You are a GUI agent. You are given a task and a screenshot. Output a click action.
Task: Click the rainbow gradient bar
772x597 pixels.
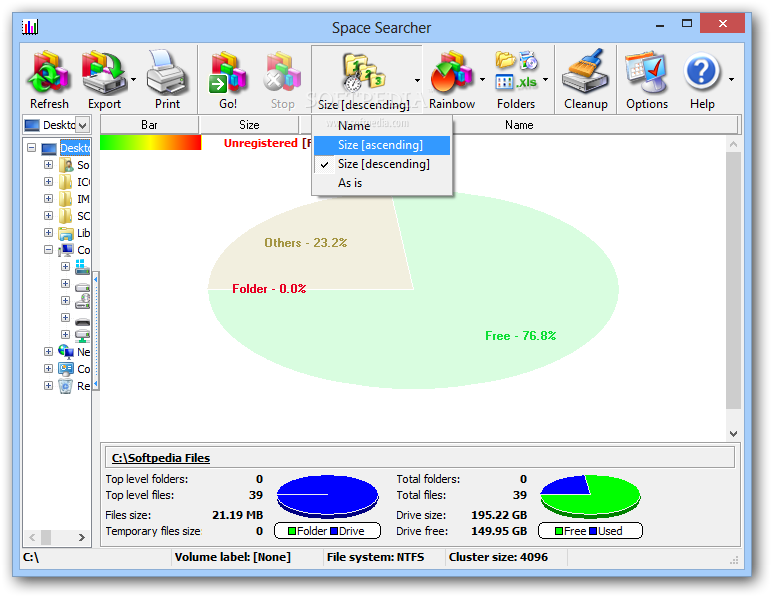pyautogui.click(x=150, y=143)
